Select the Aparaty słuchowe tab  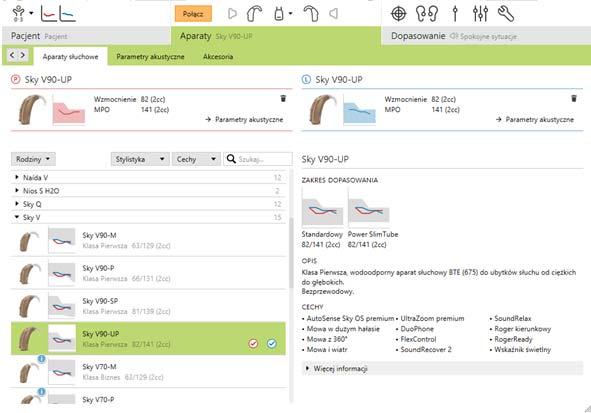coord(70,57)
